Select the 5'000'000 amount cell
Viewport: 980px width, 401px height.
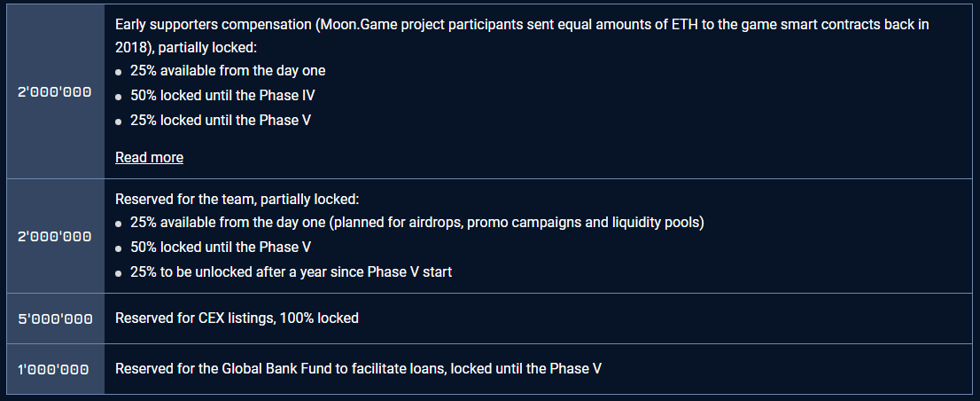click(55, 318)
